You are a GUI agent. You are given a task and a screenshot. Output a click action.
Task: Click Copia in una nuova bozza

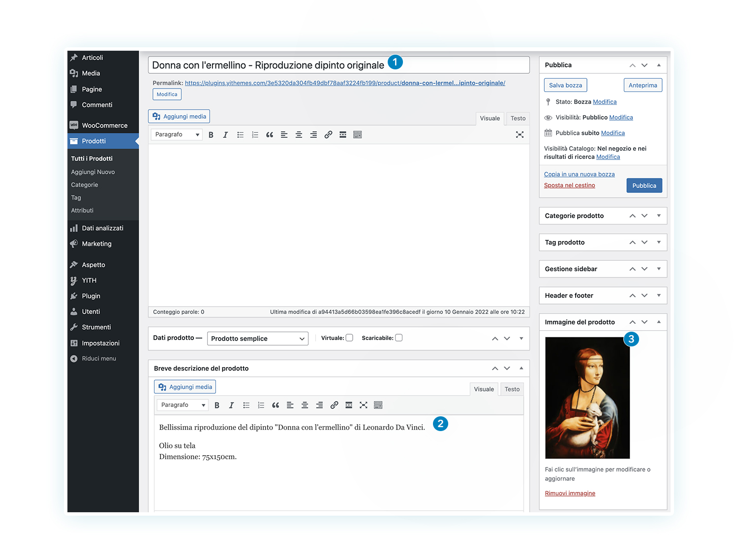(580, 175)
